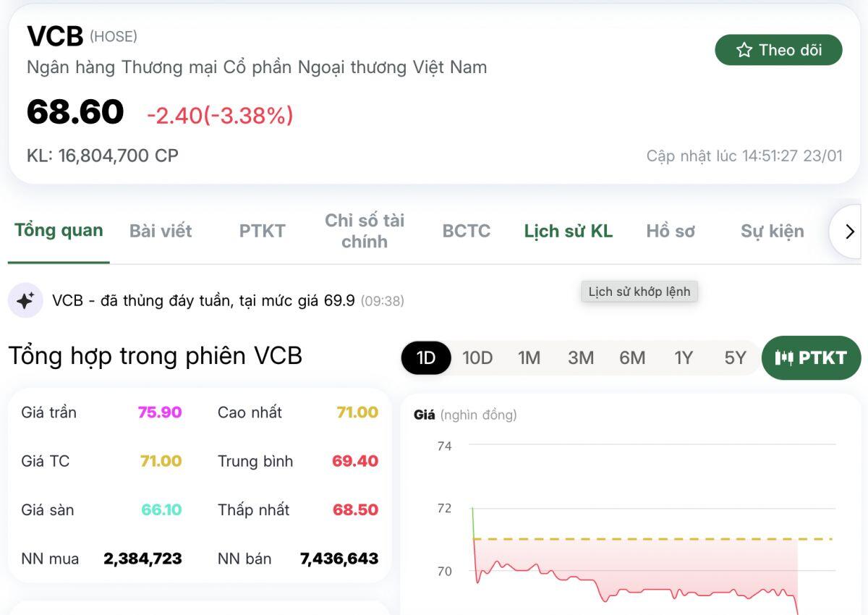868x615 pixels.
Task: Select the 10D period option
Action: click(477, 357)
